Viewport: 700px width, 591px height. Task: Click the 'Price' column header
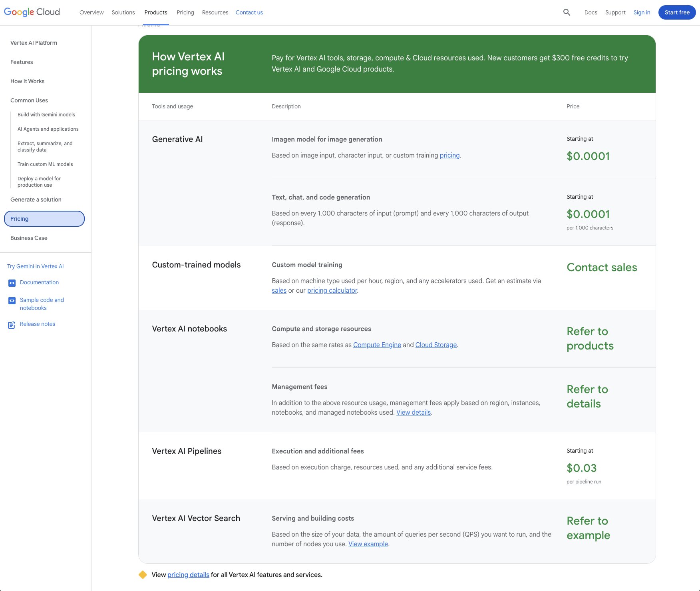[573, 106]
